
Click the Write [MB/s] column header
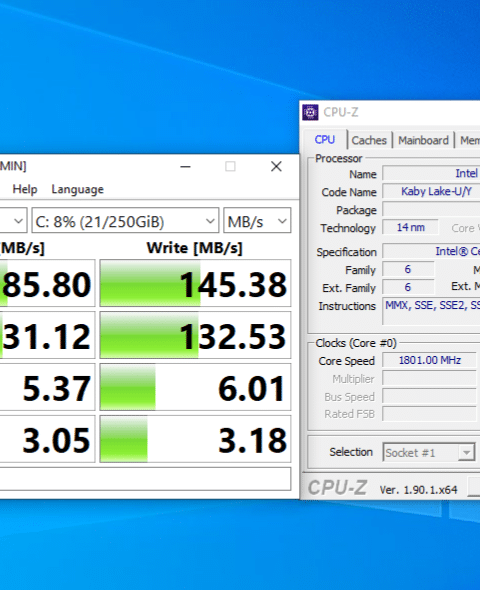(x=194, y=248)
